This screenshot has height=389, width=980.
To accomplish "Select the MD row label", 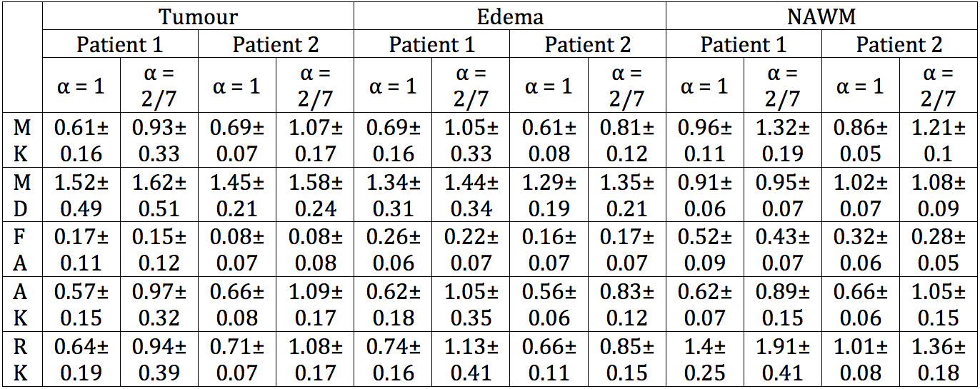I will click(x=22, y=196).
